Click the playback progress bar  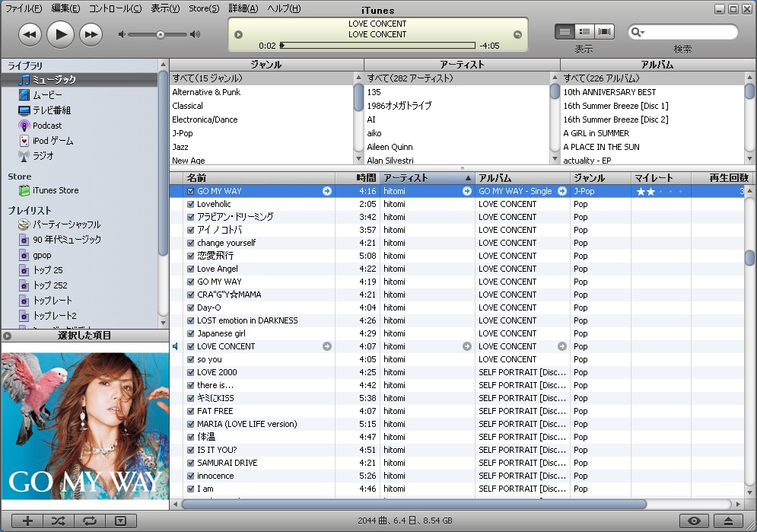coord(377,46)
